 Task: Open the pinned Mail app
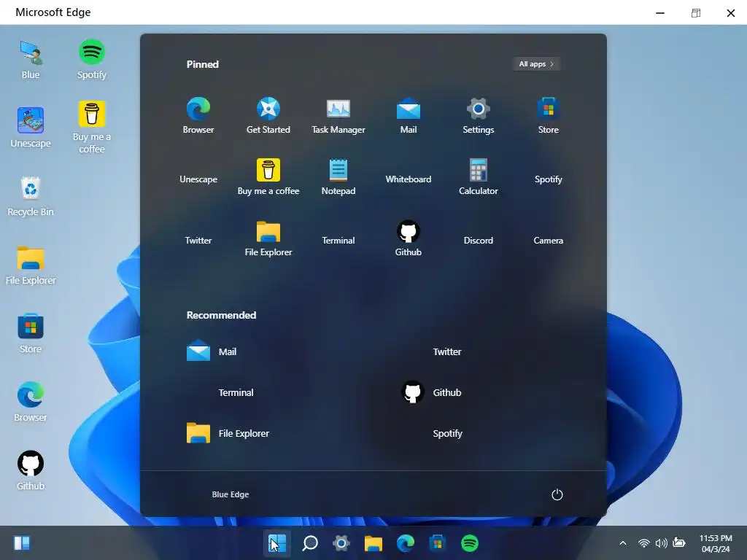point(409,116)
